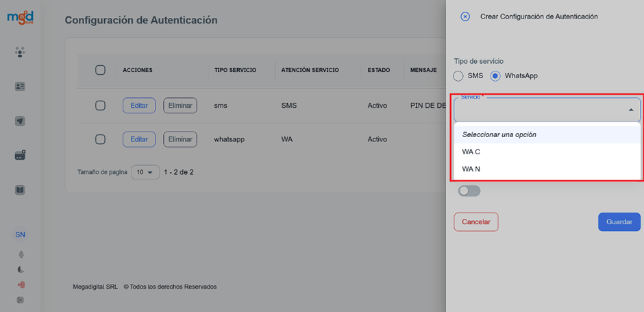Select the WhatsApp radio button
644x312 pixels.
click(495, 75)
